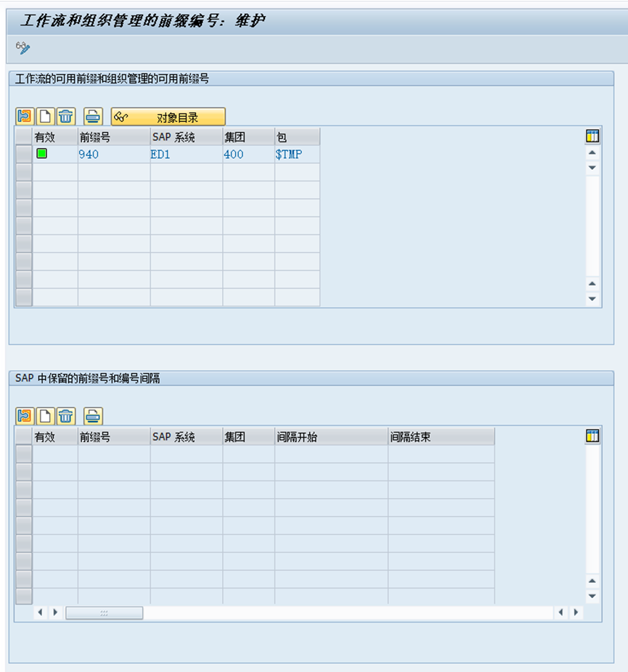
Task: Print the available prefixes list
Action: point(92,116)
